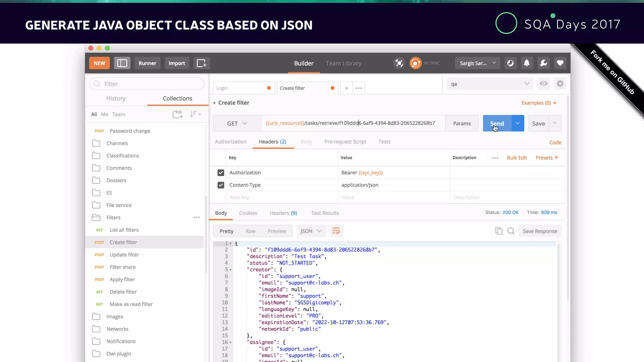Open the Pre-request Script tab
This screenshot has height=362, width=644.
[345, 142]
